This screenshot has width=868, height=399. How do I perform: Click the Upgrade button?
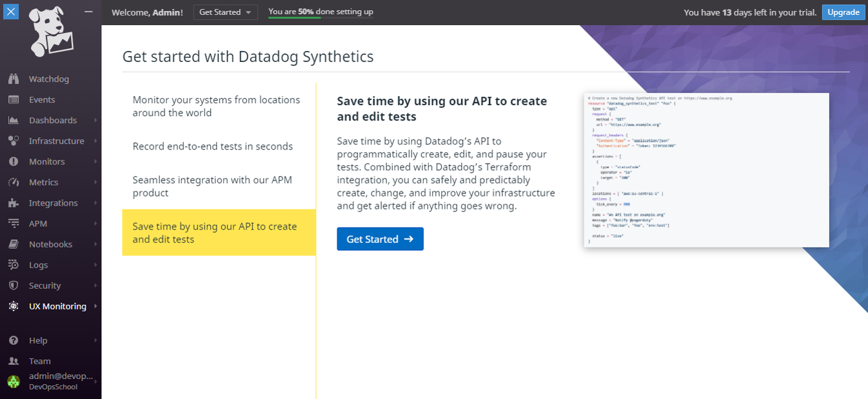843,12
